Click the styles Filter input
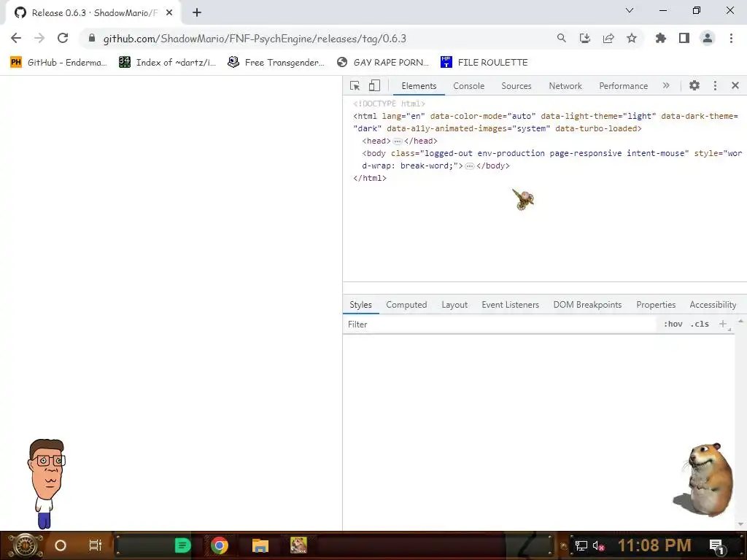Screen dimensions: 747x560 pos(499,324)
